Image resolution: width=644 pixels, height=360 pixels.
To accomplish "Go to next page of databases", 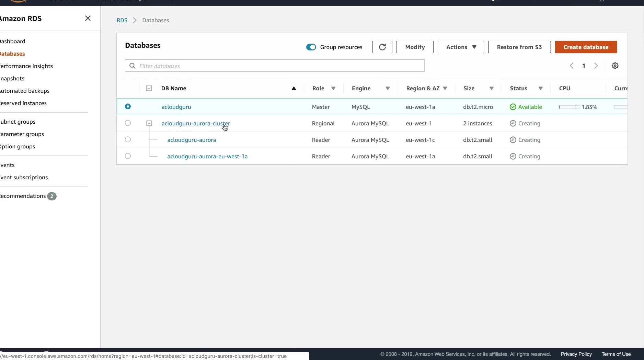I will (596, 66).
